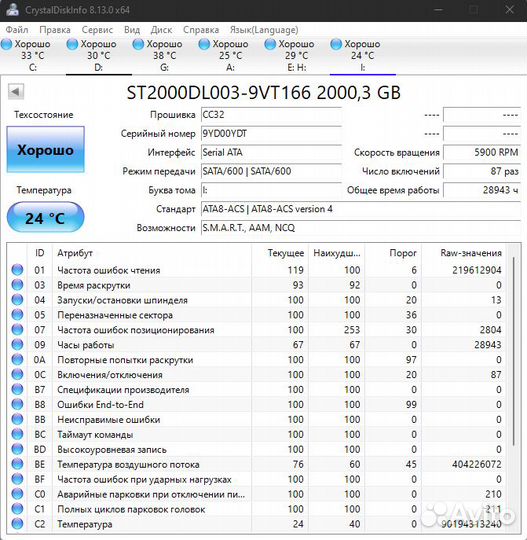
Task: Select the Спецификации производителя row
Action: pos(257,390)
